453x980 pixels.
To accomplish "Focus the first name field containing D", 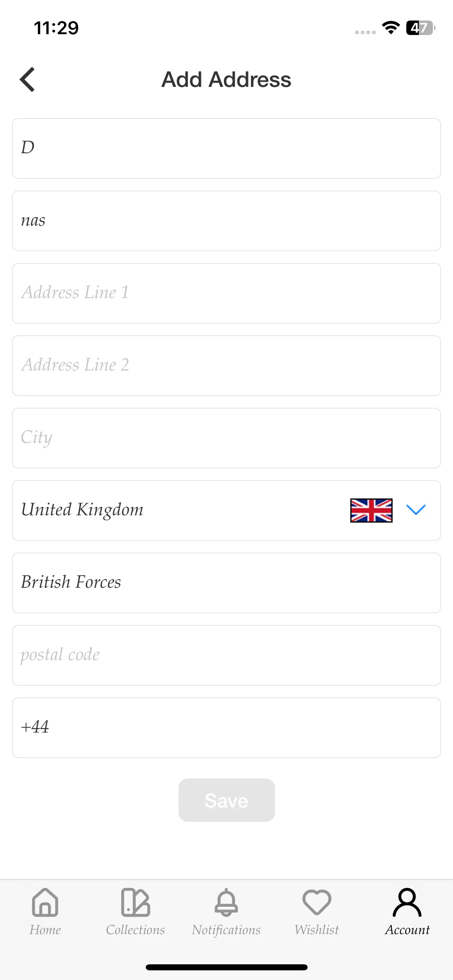I will 226,148.
